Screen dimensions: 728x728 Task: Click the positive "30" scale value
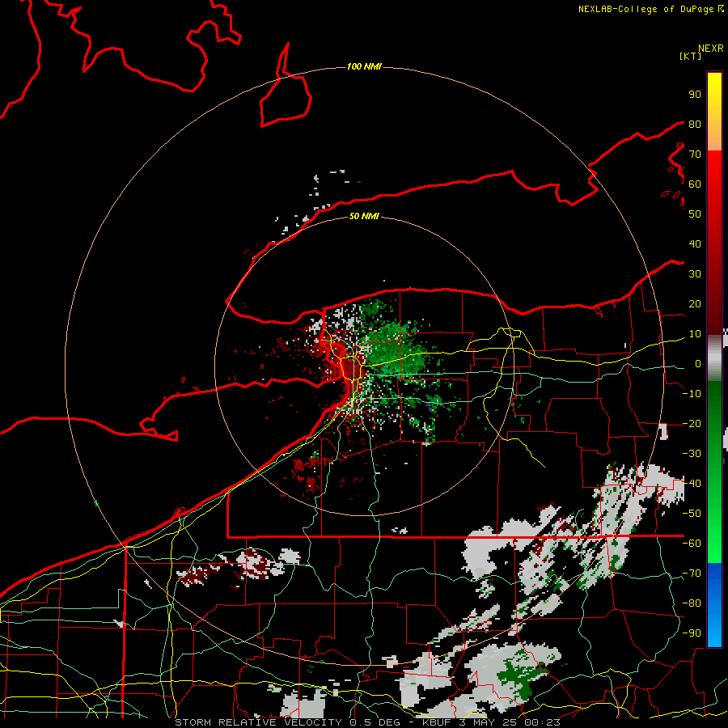click(695, 274)
